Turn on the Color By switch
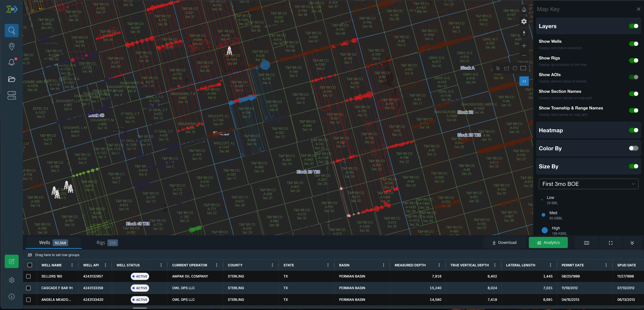Viewport: 644px width, 310px height. click(x=633, y=148)
